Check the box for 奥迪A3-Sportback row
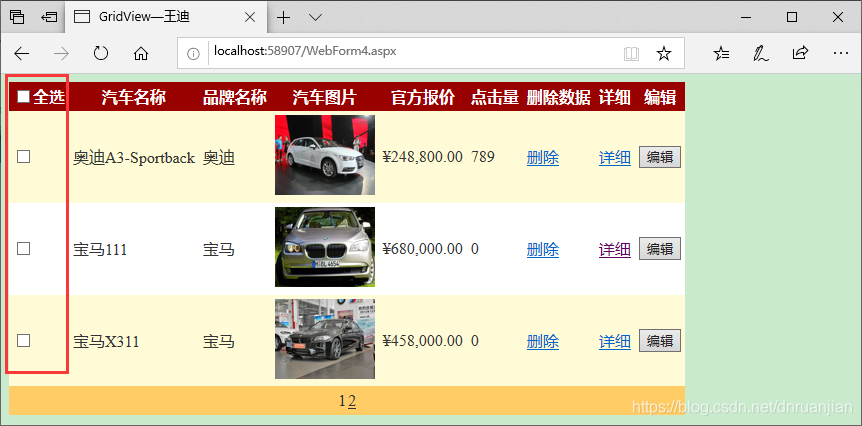Screen dimensions: 862x426 [23, 157]
